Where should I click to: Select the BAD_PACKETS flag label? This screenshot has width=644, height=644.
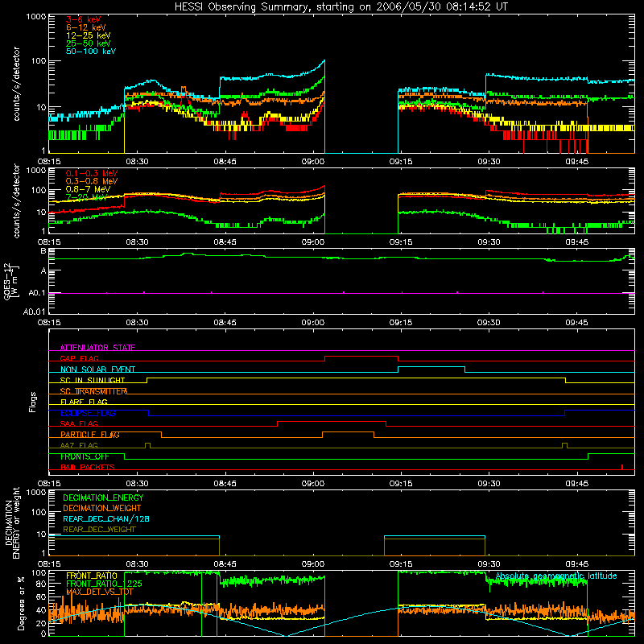88,467
